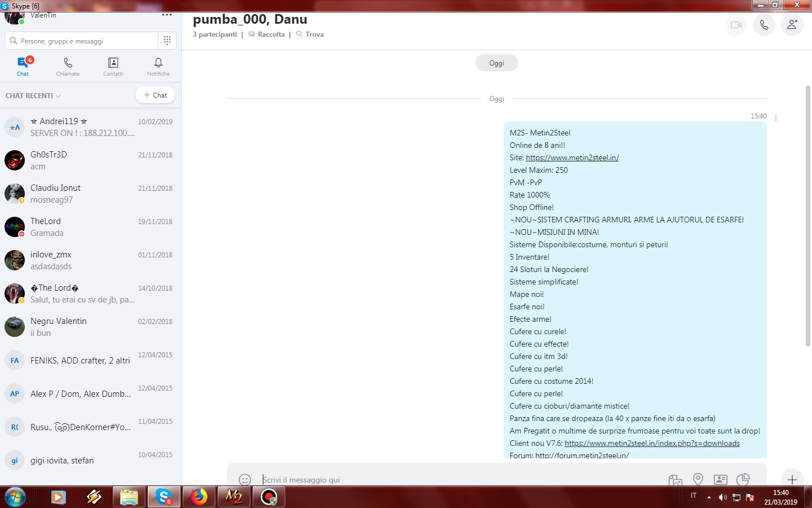The height and width of the screenshot is (508, 812).
Task: Open chat with inlove_zmx
Action: coord(90,260)
